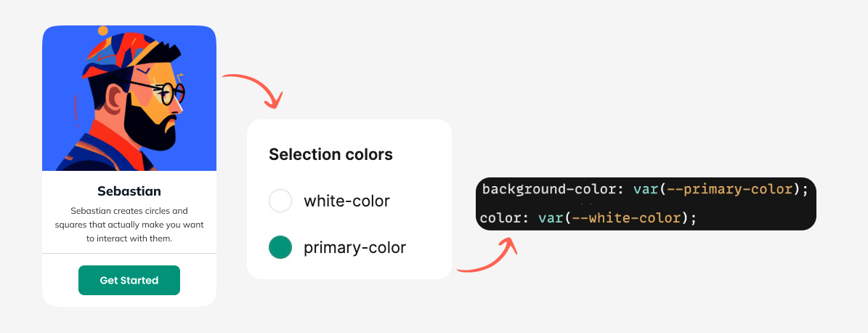The height and width of the screenshot is (333, 868).
Task: Click the var keyword on the first code line
Action: [644, 190]
